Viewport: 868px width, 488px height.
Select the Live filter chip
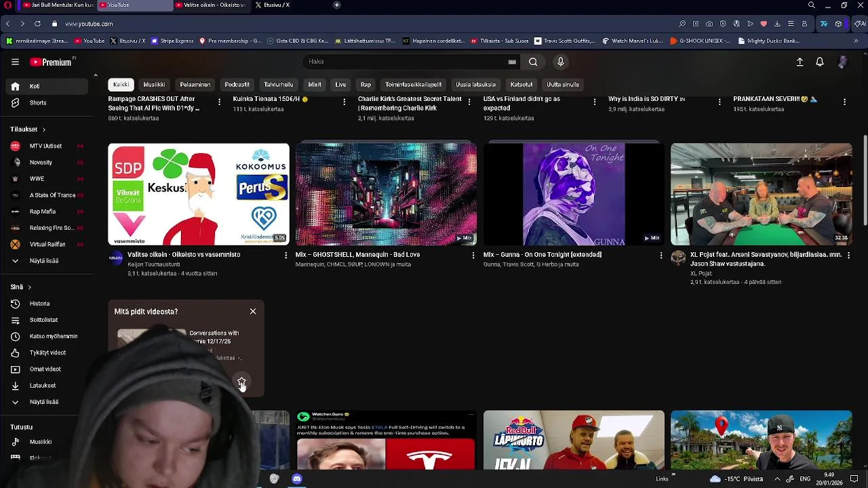(x=340, y=85)
